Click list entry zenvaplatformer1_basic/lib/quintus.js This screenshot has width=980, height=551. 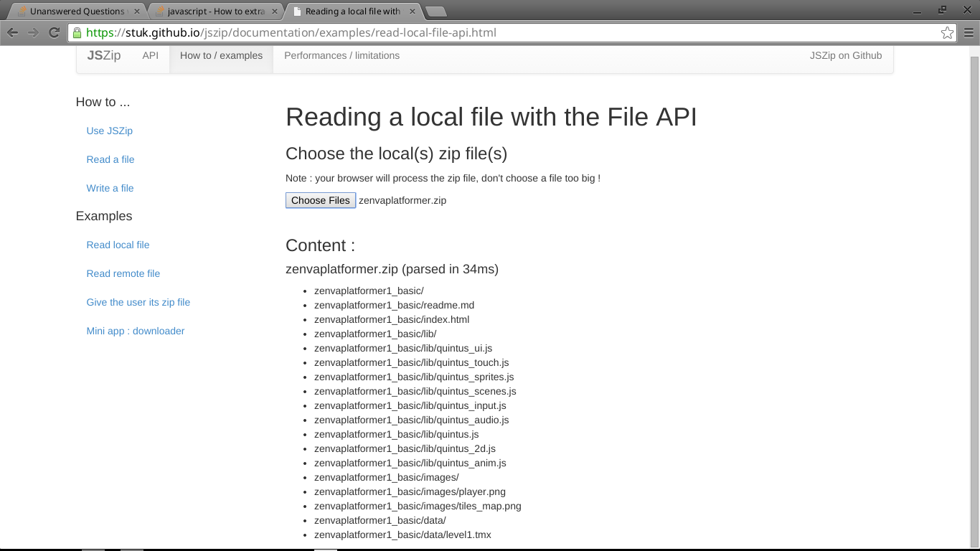coord(397,434)
